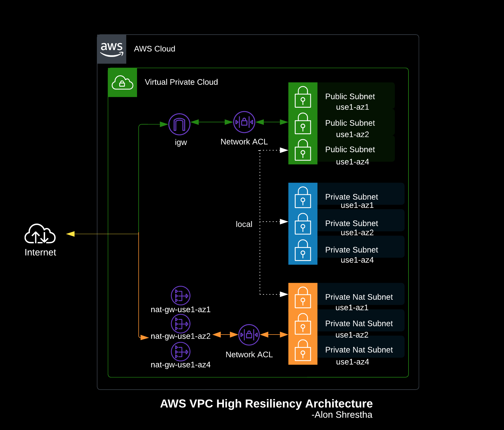Click the yellow arrowhead pointing to Internet

coord(70,234)
